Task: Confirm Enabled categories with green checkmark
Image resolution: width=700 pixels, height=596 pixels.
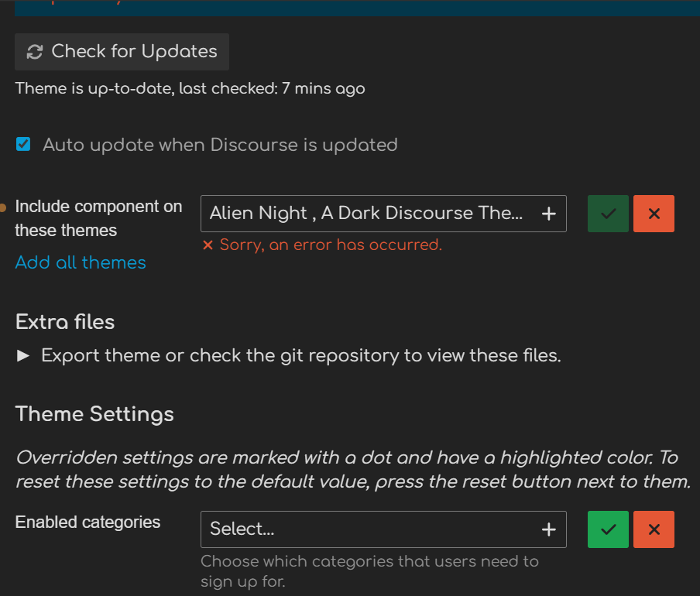Action: [608, 529]
